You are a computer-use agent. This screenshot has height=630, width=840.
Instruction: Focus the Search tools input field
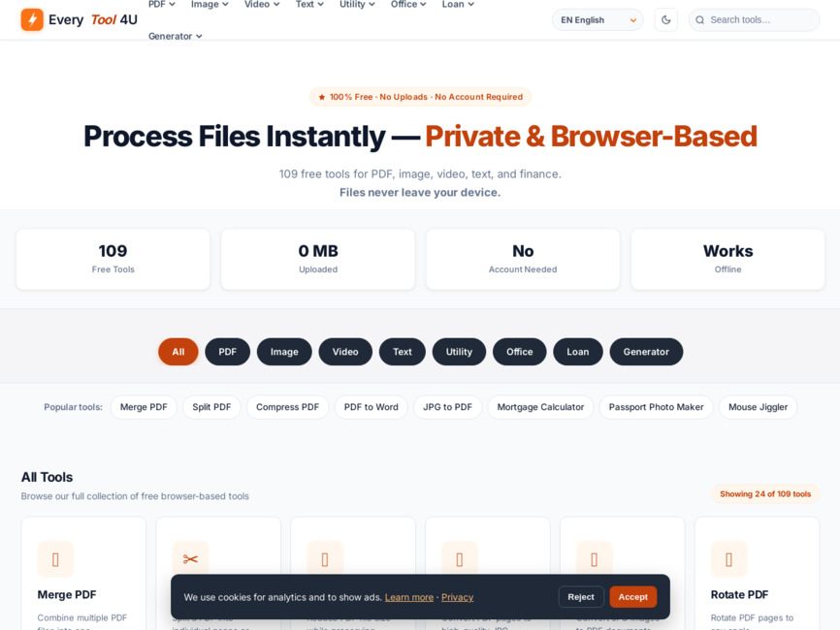point(755,19)
